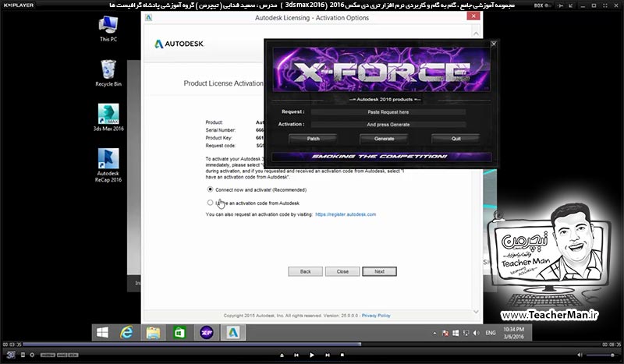Click the X-Force Request input field
The width and height of the screenshot is (624, 364).
[x=388, y=112]
